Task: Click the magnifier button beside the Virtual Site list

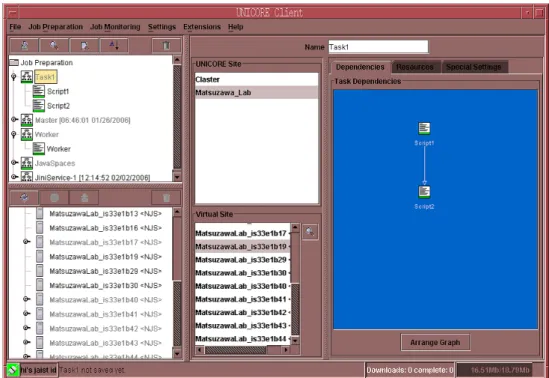Action: [x=310, y=231]
